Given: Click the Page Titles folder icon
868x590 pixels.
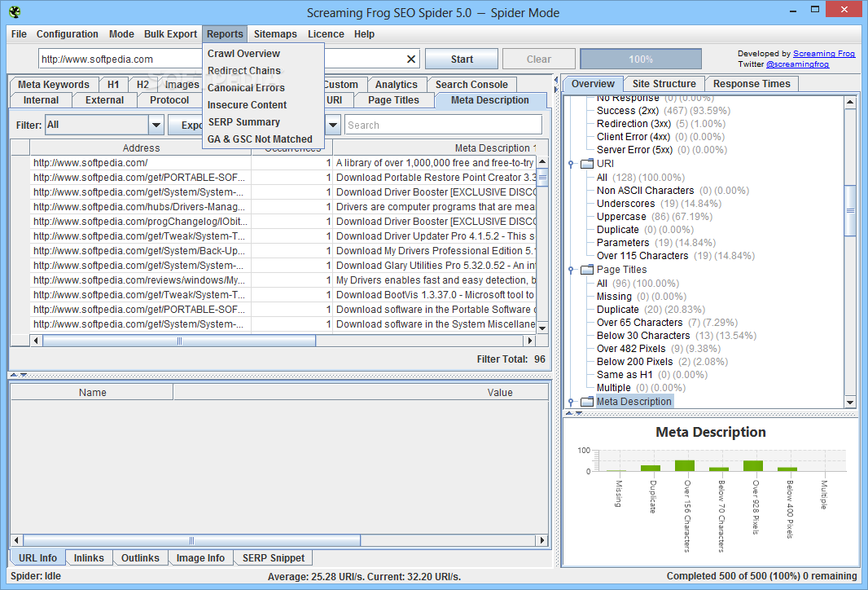Looking at the screenshot, I should coord(587,270).
